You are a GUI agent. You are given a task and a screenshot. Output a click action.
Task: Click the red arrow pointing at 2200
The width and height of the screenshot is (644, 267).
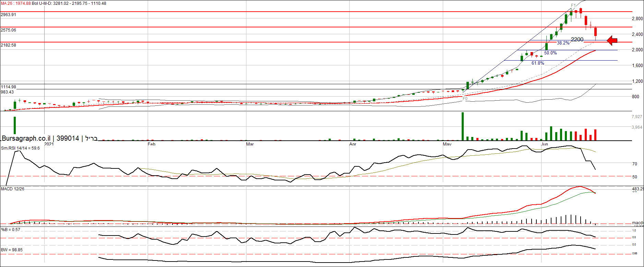pos(612,40)
